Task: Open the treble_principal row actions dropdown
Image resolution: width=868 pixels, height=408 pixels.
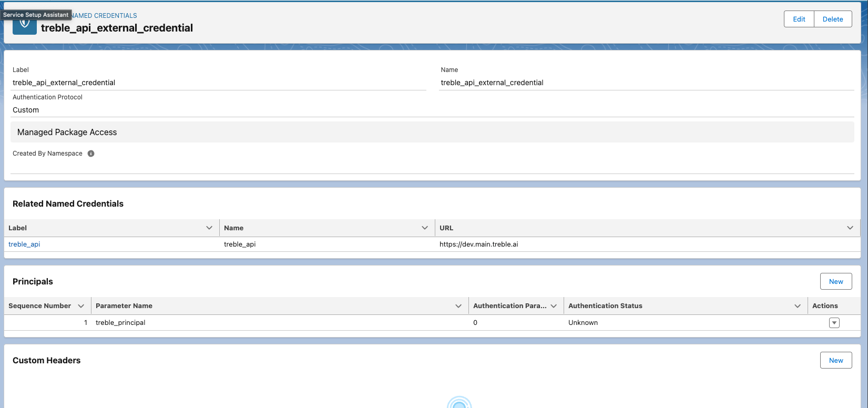Action: click(x=834, y=323)
